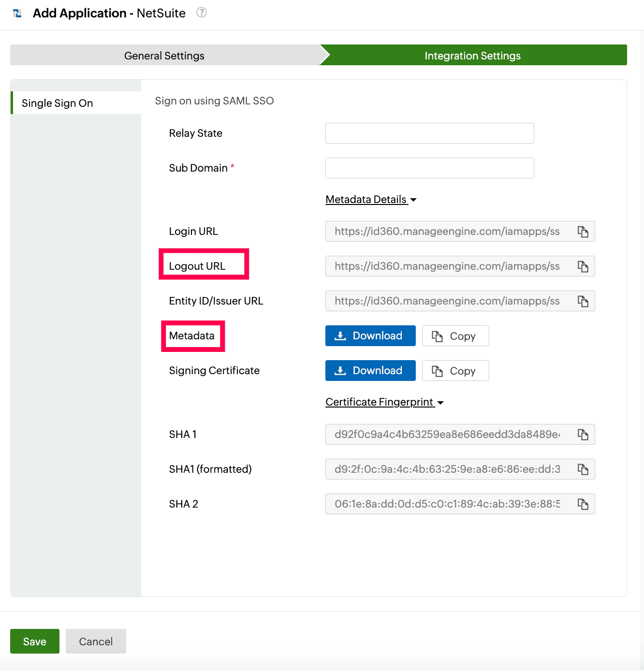
Task: Click into the Relay State field
Action: click(429, 133)
